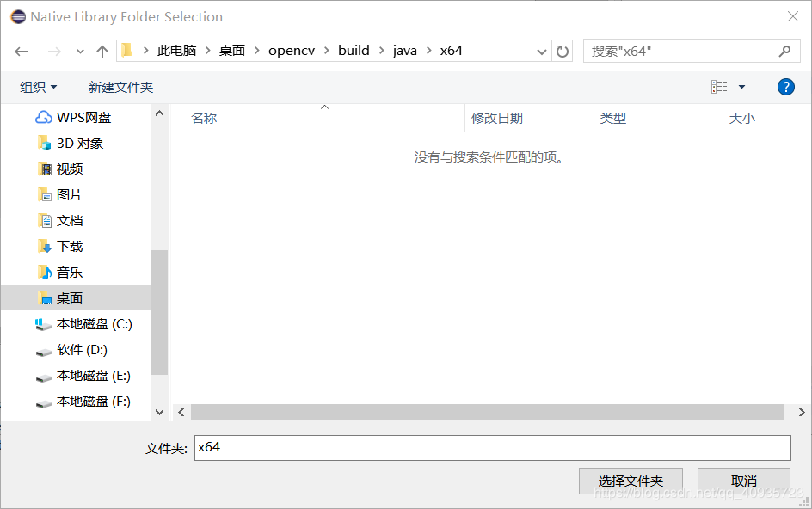The width and height of the screenshot is (812, 509).
Task: Click the 取消 button
Action: point(743,481)
